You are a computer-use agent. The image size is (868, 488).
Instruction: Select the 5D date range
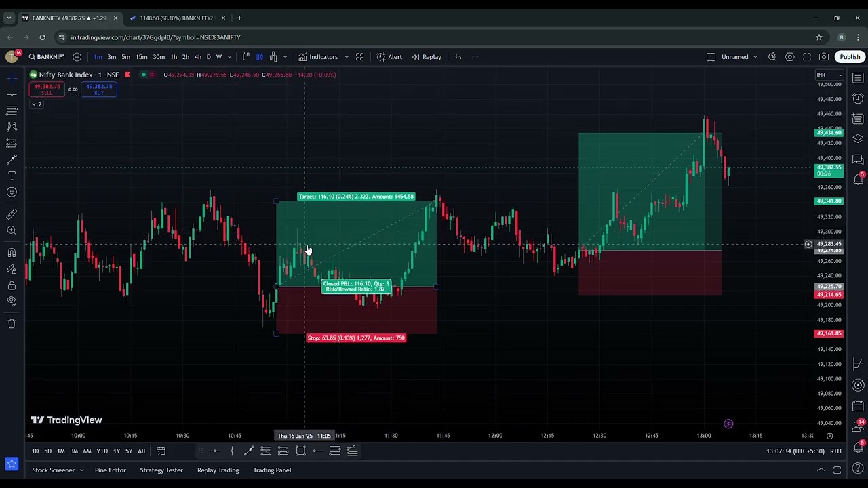(x=47, y=451)
